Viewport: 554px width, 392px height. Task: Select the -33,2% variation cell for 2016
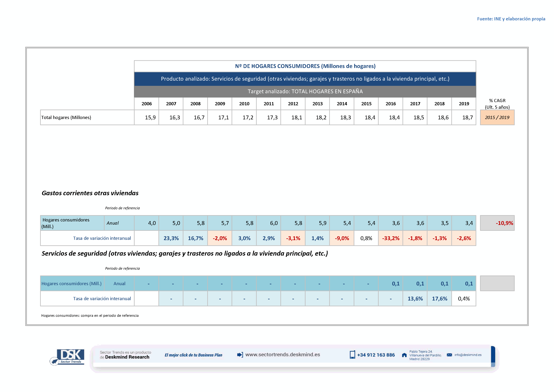coord(391,238)
